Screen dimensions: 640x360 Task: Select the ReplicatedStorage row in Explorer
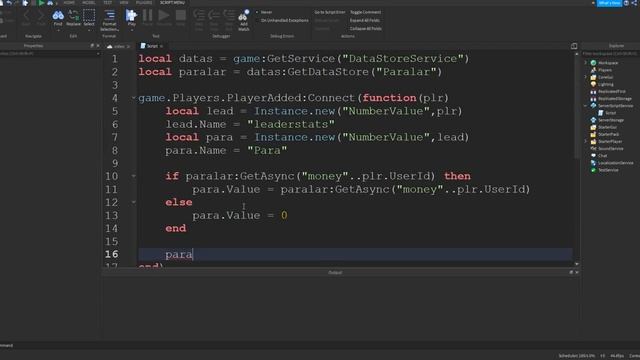(611, 99)
